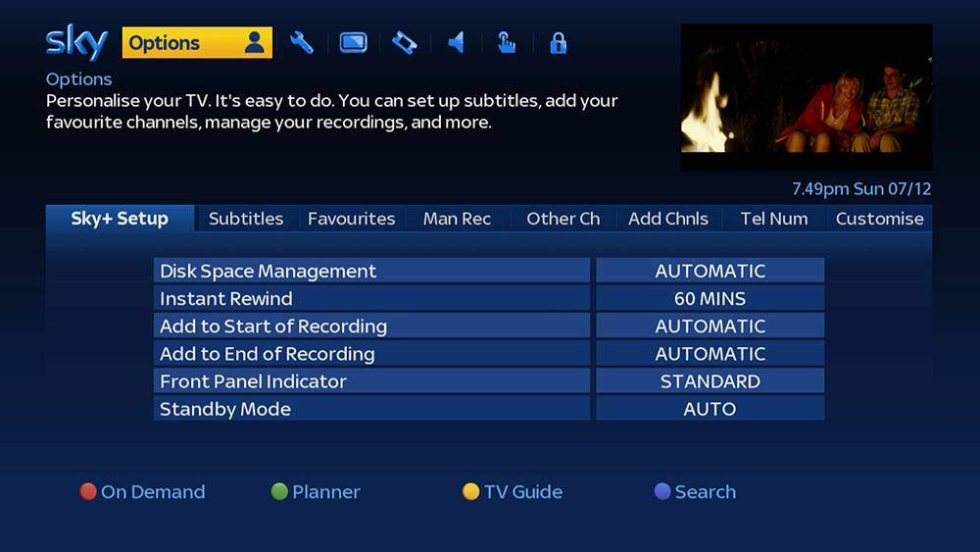Change Disk Space Management AUTOMATIC value
Screen dimensions: 980x552
[710, 271]
